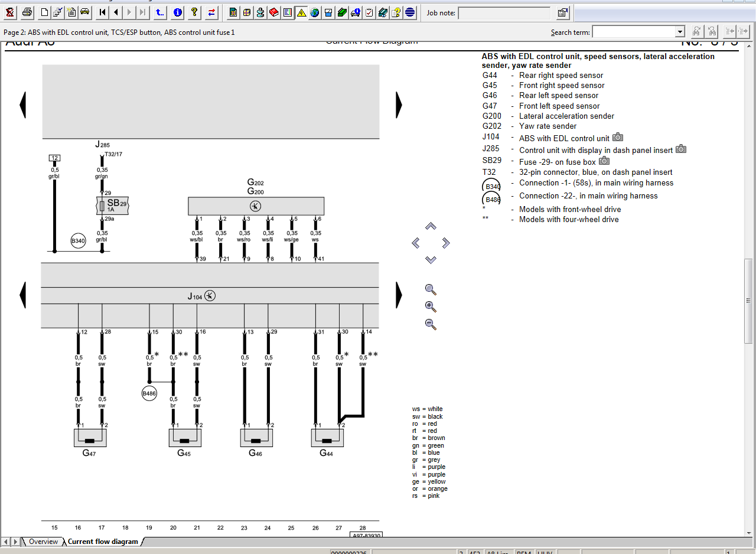Click the 'Front left speed sensor' legend text
756x554 pixels.
(x=559, y=106)
